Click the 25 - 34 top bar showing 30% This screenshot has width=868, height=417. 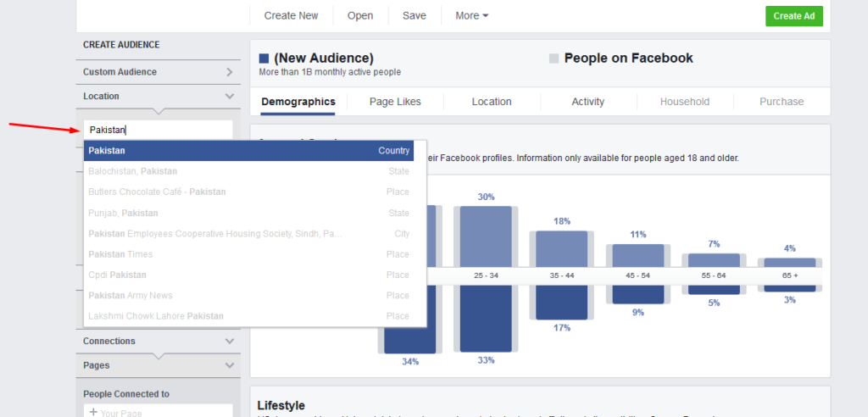coord(486,237)
